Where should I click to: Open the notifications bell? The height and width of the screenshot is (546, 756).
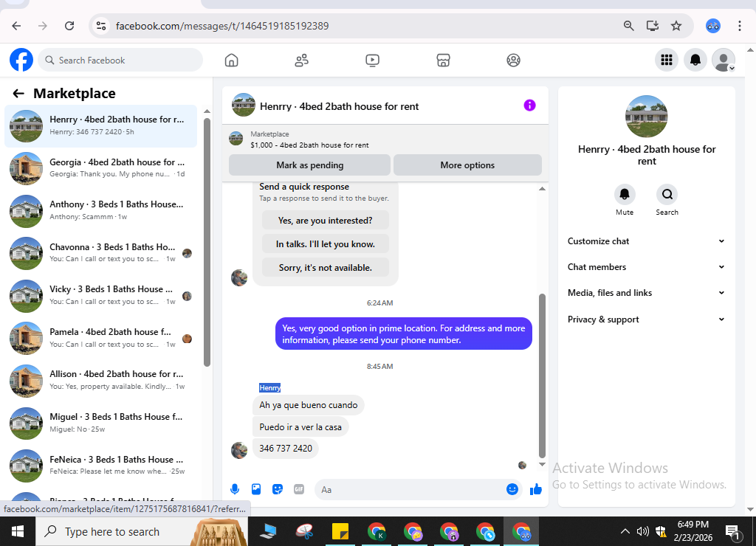(x=695, y=60)
